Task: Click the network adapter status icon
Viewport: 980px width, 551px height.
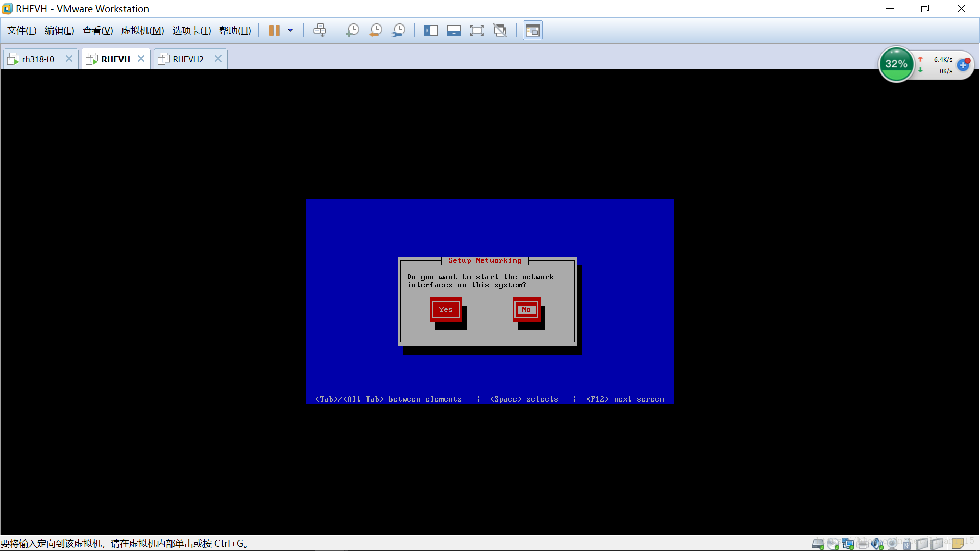Action: (848, 544)
